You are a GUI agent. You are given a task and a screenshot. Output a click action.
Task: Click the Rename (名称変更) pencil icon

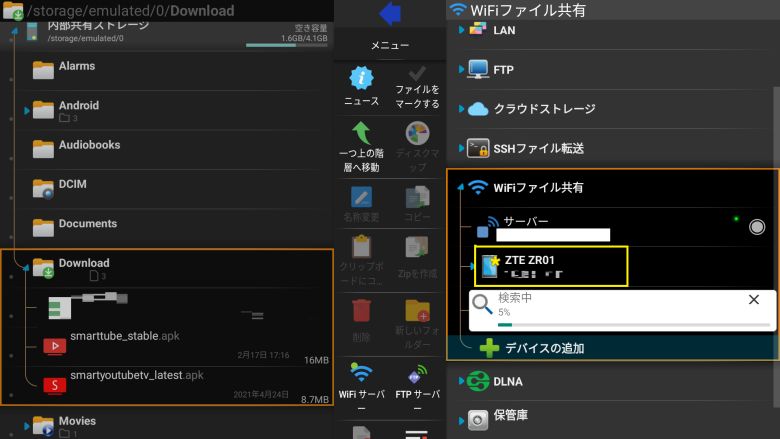[x=361, y=197]
